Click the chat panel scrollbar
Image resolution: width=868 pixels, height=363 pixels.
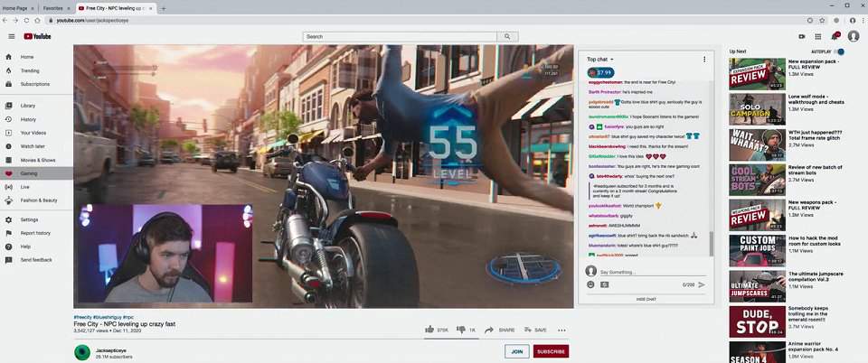tap(712, 243)
